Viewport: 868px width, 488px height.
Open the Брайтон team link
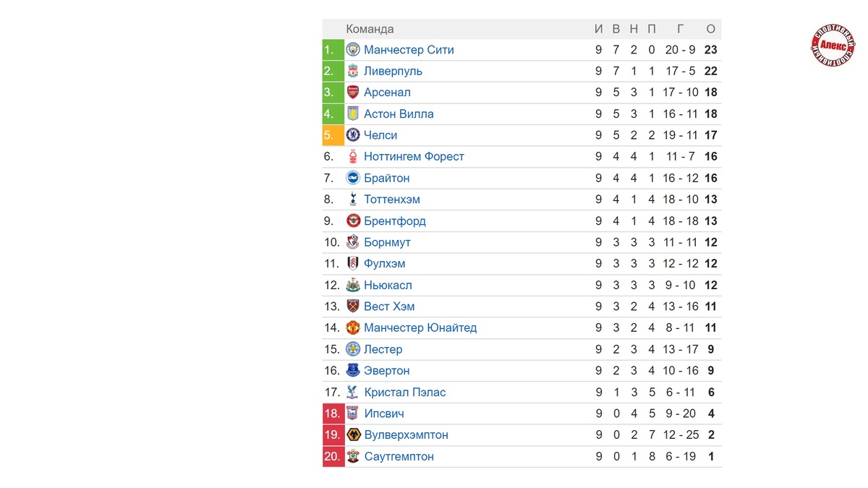pos(387,179)
